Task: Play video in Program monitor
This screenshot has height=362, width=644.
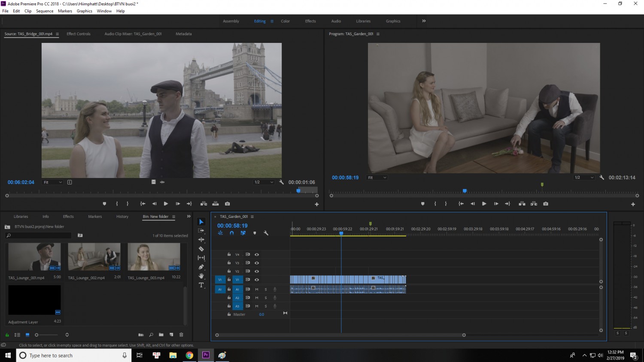Action: [x=484, y=204]
